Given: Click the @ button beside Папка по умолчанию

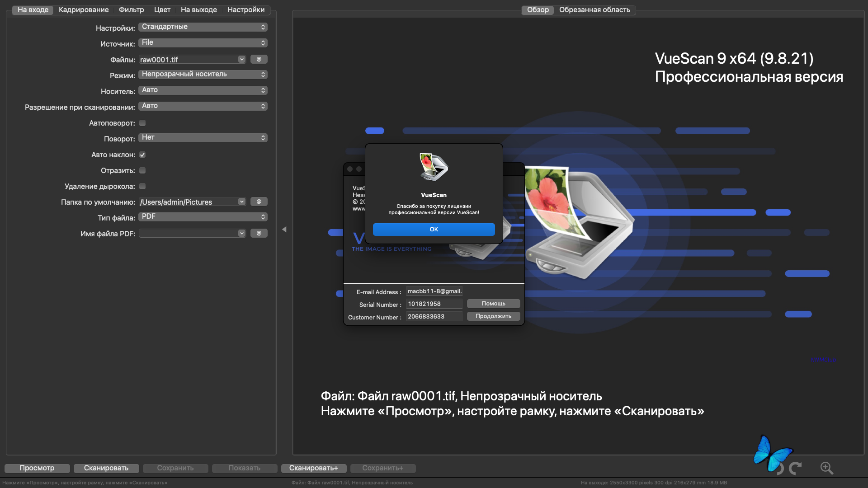Looking at the screenshot, I should (x=259, y=202).
